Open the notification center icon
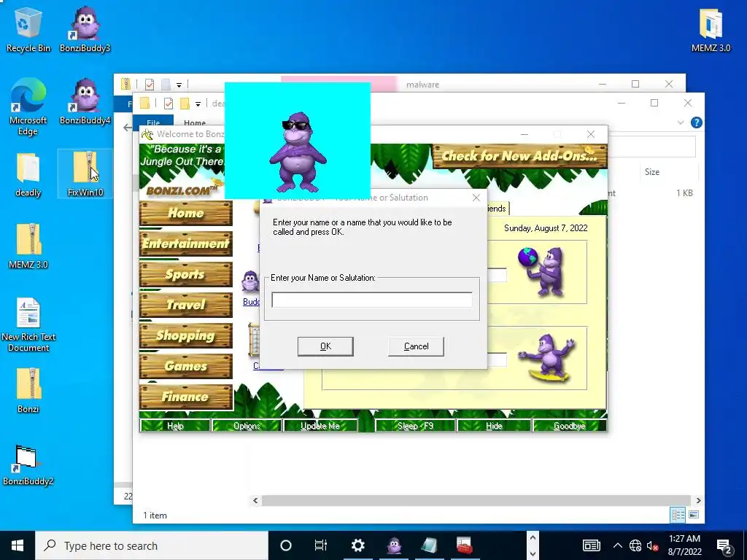This screenshot has height=560, width=747. 724,545
